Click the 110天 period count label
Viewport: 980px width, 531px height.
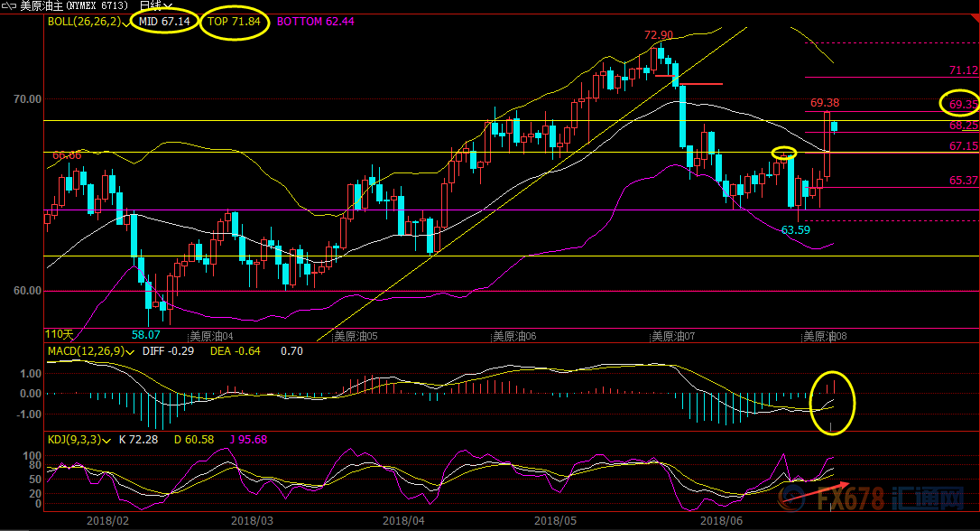59,335
